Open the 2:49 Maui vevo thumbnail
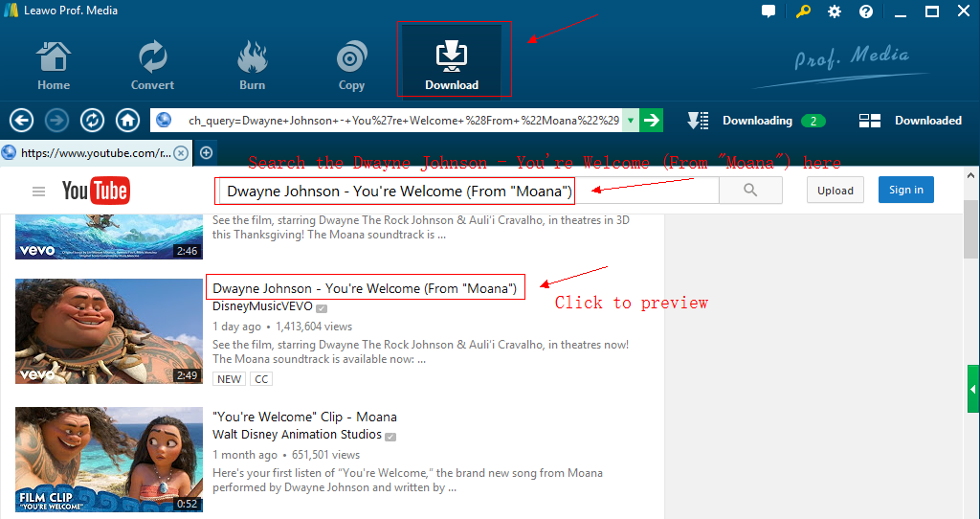This screenshot has height=519, width=980. click(109, 330)
